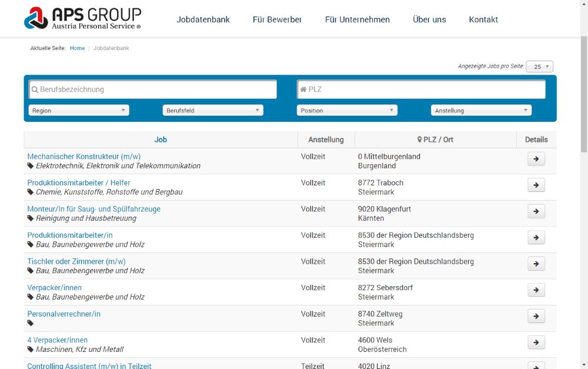Open the Anstellung filter dropdown

coord(480,110)
